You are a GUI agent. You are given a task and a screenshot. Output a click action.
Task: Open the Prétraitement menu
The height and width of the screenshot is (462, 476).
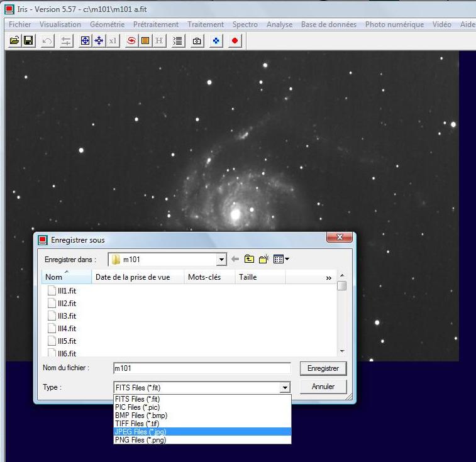tap(156, 25)
